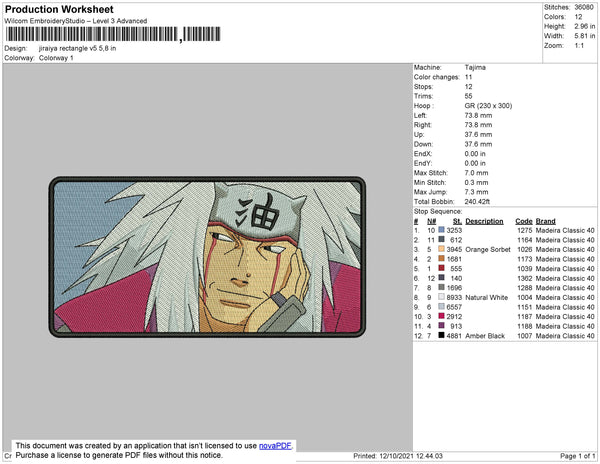Select the Colors value 12

(578, 17)
